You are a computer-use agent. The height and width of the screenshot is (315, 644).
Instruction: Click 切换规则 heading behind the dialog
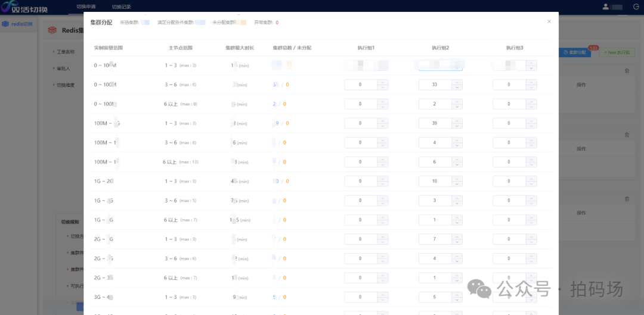pyautogui.click(x=70, y=222)
